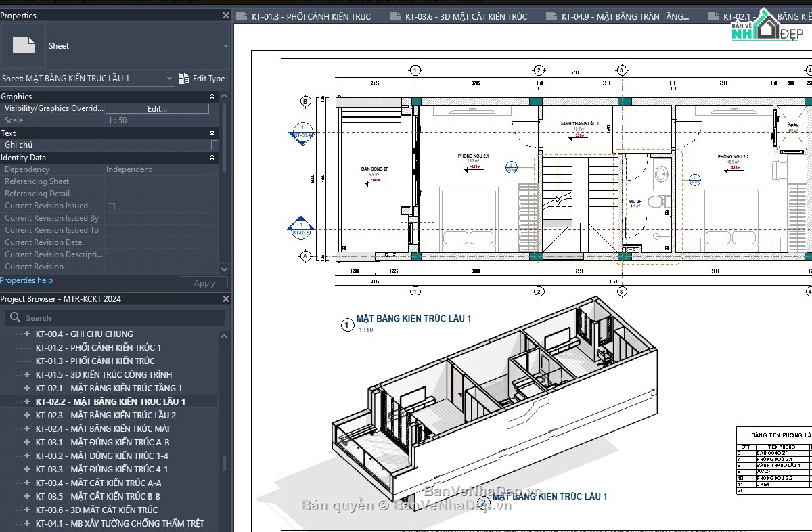The height and width of the screenshot is (532, 812).
Task: Expand KT-02.2 sheet node
Action: pyautogui.click(x=27, y=401)
